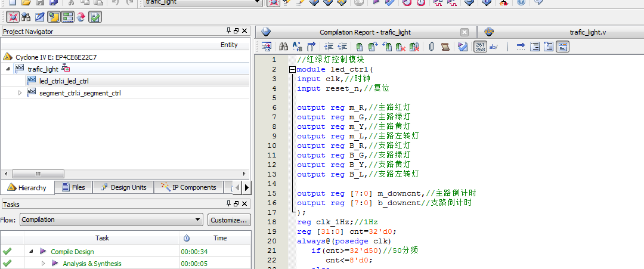The width and height of the screenshot is (644, 269).
Task: Expand the Analysis & Synthesis task
Action: point(43,264)
